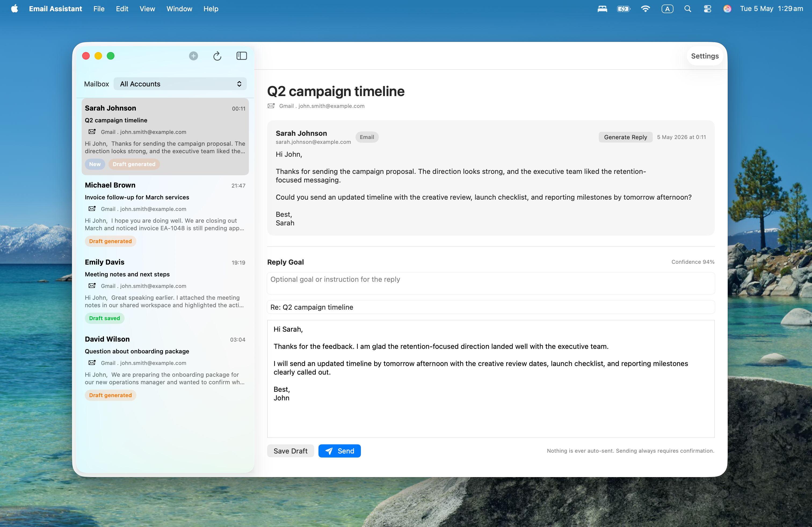Refresh the mailbox with the reload icon
Viewport: 812px width, 527px height.
(217, 56)
